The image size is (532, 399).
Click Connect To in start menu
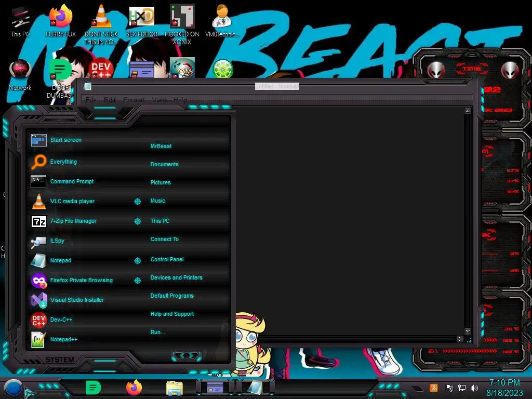tap(165, 239)
